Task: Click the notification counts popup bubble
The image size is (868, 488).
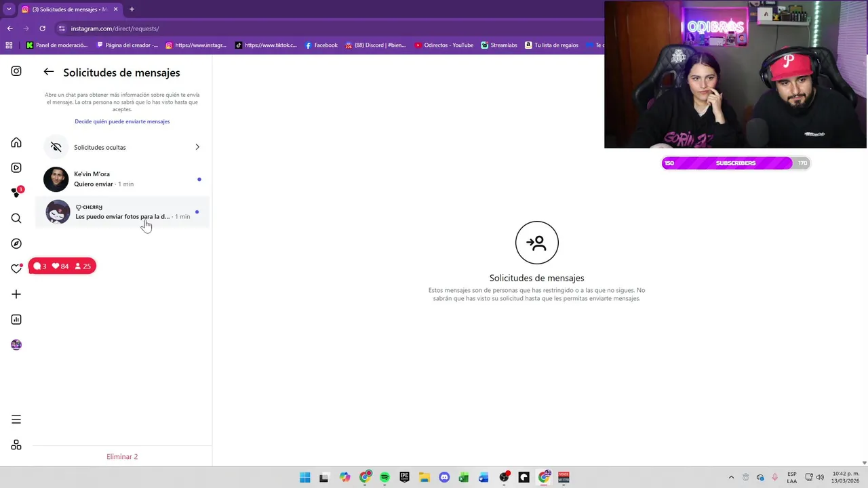Action: (62, 266)
